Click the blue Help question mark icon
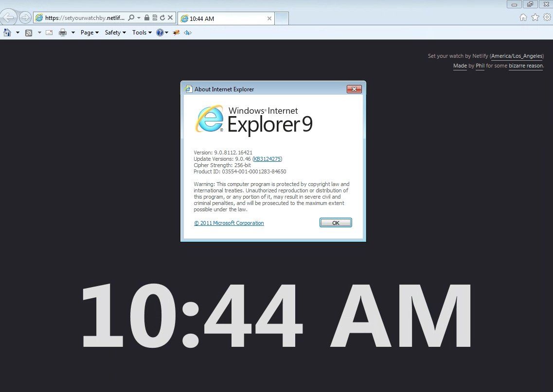This screenshot has height=392, width=553. (160, 33)
